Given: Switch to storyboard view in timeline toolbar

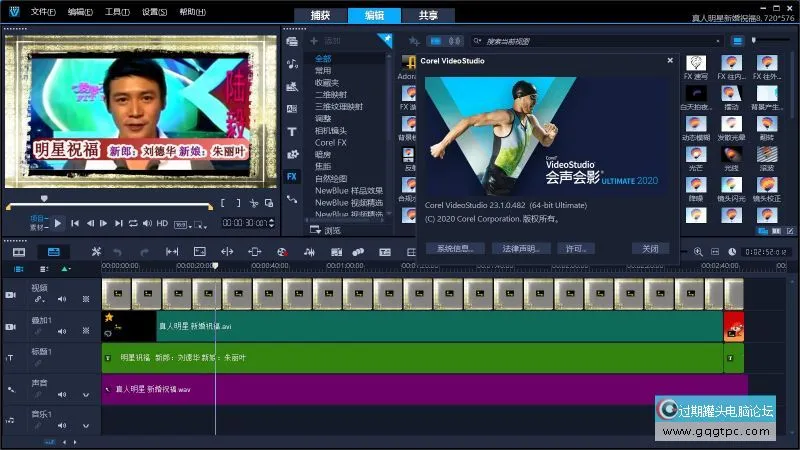Looking at the screenshot, I should (19, 252).
